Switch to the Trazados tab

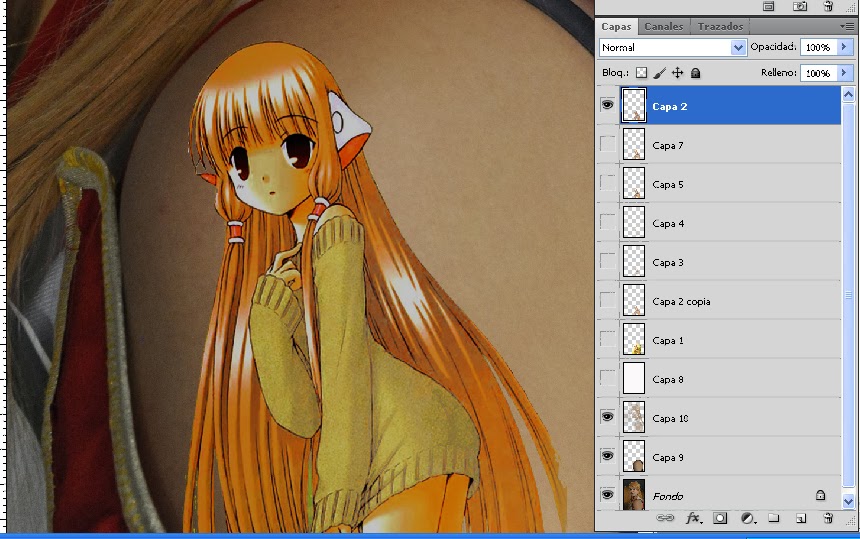720,26
